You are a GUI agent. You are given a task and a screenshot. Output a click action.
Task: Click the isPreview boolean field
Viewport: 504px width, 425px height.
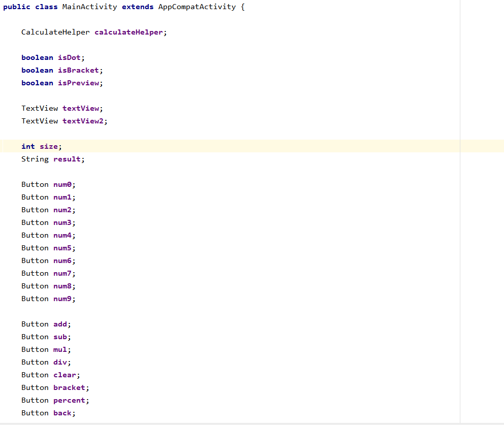click(x=79, y=83)
